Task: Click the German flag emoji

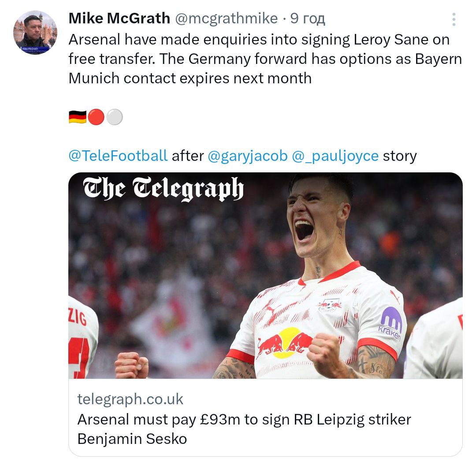Action: 77,117
